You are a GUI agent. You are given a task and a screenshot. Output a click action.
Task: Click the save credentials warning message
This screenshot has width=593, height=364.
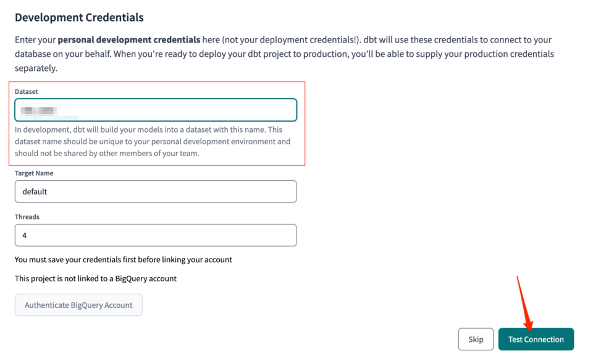click(x=124, y=259)
